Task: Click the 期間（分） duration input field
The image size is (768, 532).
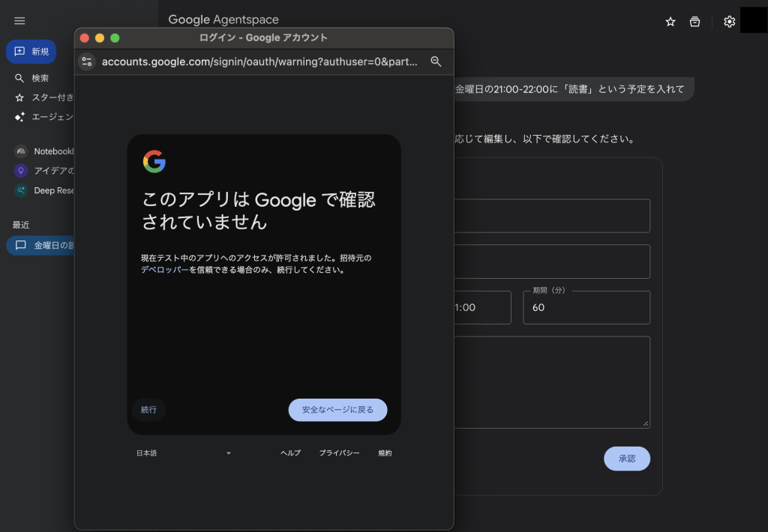Action: click(x=586, y=308)
